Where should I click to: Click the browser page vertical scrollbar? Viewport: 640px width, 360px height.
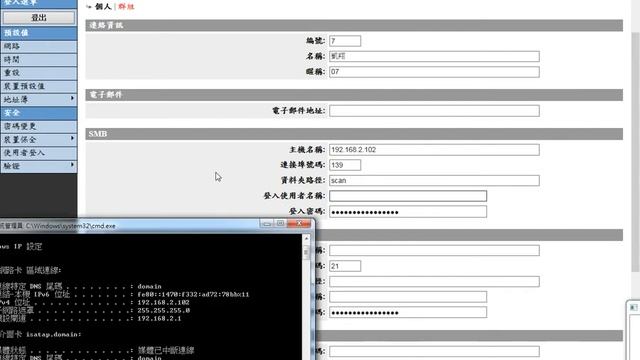tap(635, 151)
